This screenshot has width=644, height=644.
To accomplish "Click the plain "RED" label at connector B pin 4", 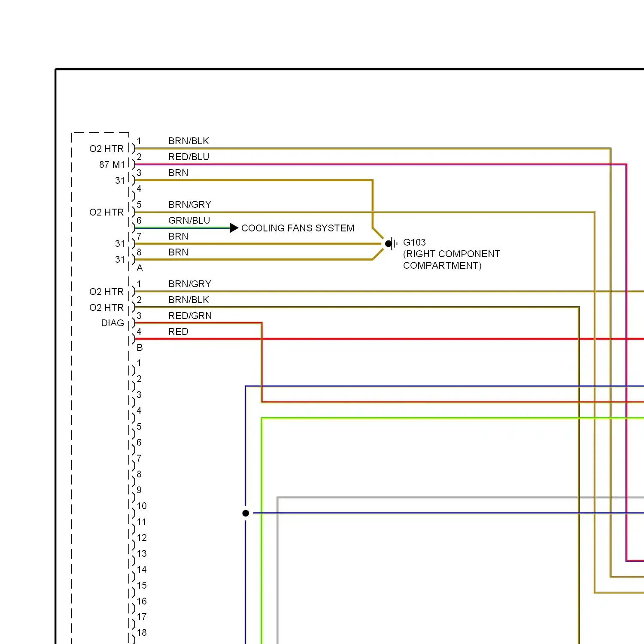I will [x=178, y=331].
